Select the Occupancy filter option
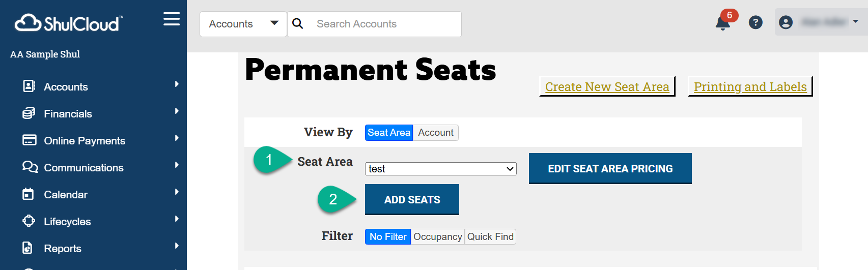 pyautogui.click(x=437, y=237)
